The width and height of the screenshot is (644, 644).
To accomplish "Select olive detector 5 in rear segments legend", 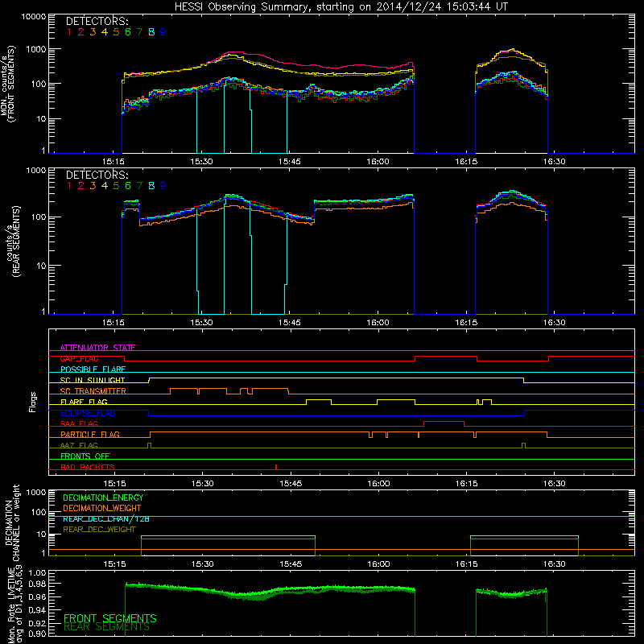I will click(116, 186).
